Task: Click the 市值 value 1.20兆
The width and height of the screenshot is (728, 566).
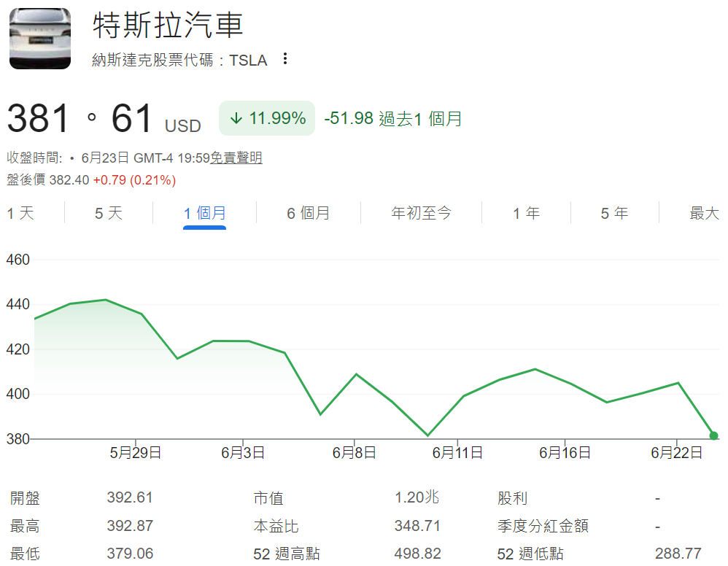Action: 417,497
